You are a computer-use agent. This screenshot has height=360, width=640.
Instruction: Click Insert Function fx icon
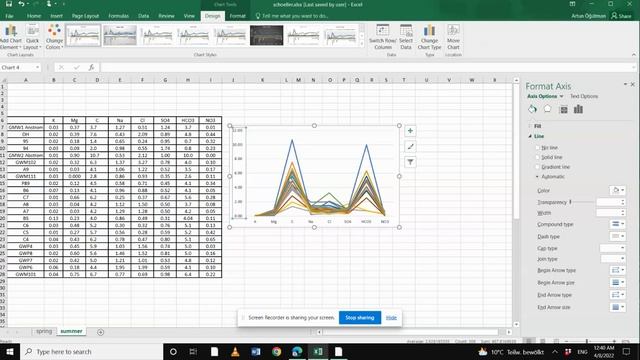[x=91, y=67]
